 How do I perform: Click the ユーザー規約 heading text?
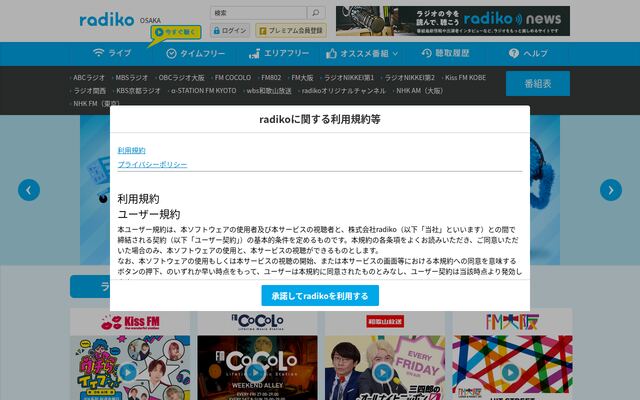click(x=149, y=214)
